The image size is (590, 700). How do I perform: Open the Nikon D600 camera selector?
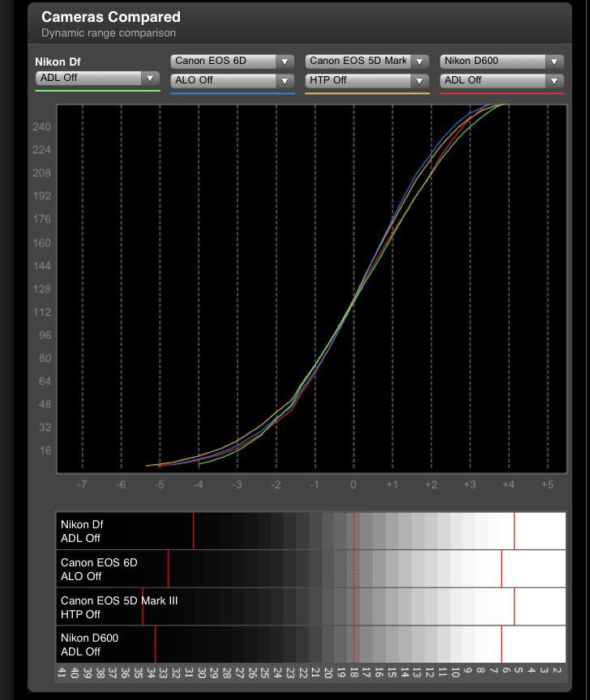click(x=501, y=62)
